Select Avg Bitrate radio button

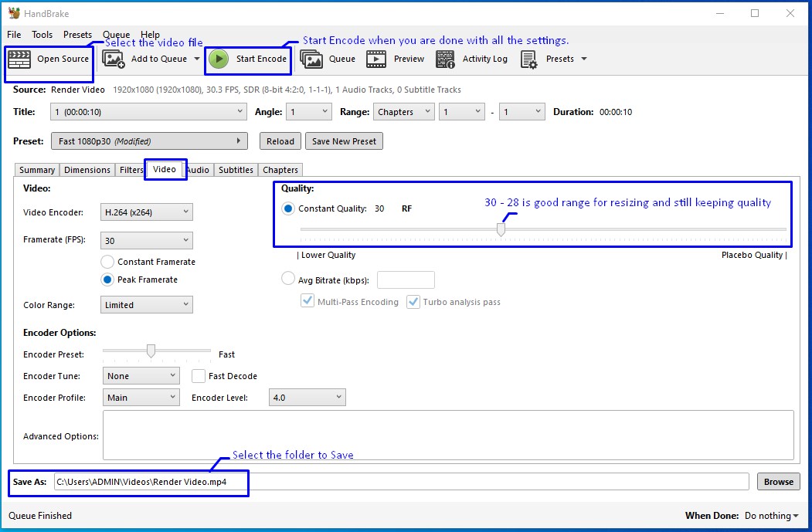point(288,280)
